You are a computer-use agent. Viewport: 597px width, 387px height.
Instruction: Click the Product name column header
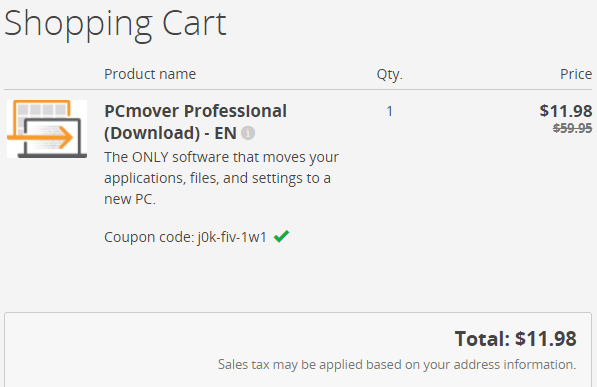150,74
